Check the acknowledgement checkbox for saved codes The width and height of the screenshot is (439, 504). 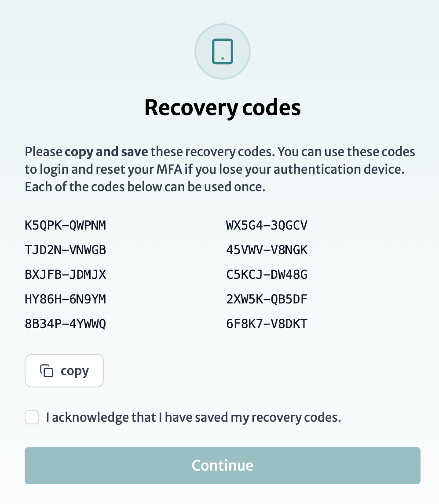click(x=31, y=417)
